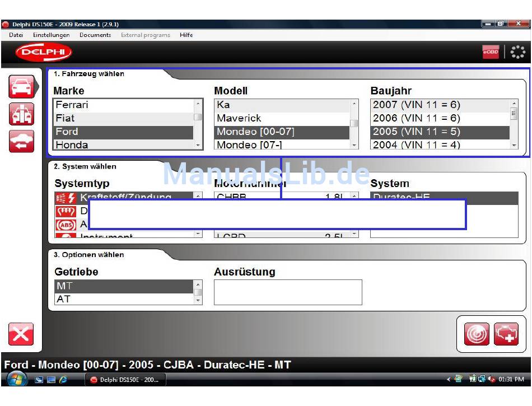The image size is (532, 406).
Task: Select Mondeo [00-07] model
Action: 282,132
